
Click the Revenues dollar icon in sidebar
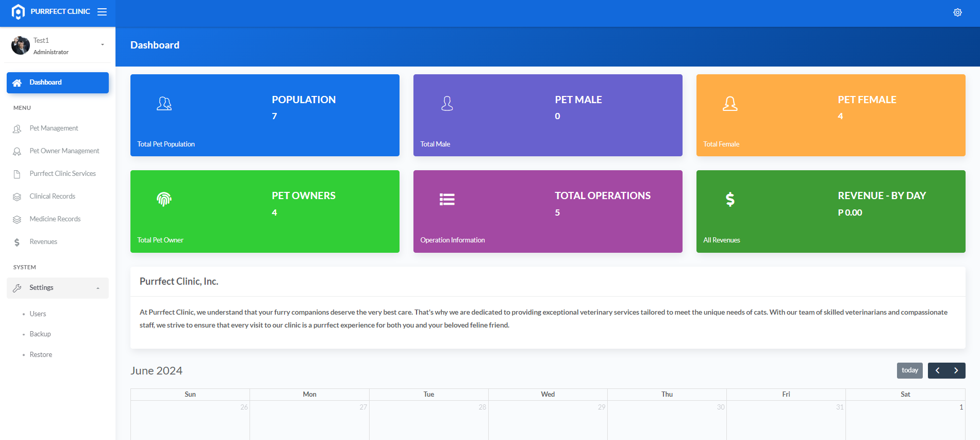coord(17,242)
